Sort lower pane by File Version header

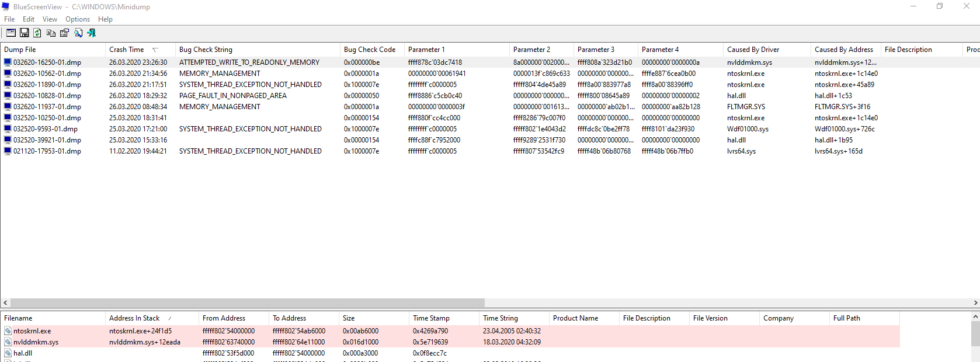point(724,318)
